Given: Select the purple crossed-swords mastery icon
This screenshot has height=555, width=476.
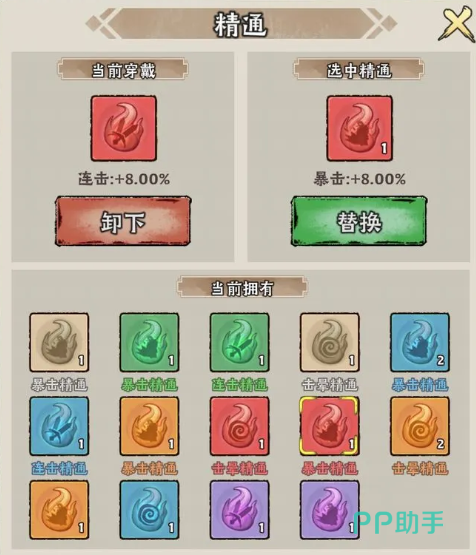Looking at the screenshot, I should pos(239,510).
